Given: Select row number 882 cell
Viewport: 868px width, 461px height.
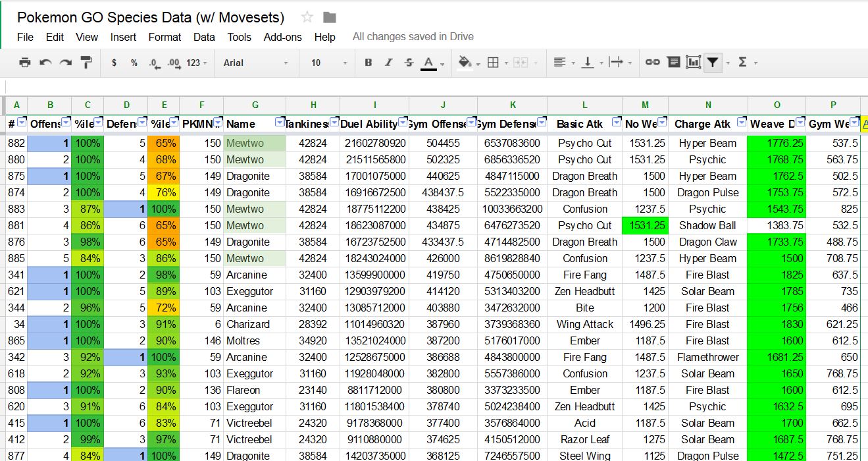Looking at the screenshot, I should point(16,143).
